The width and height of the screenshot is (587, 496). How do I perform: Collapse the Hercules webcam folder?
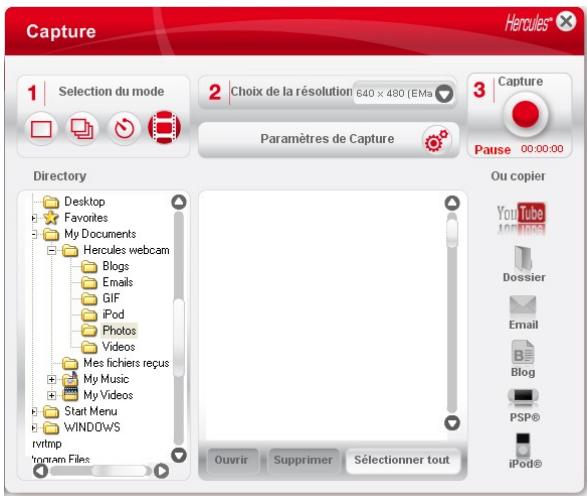pyautogui.click(x=52, y=250)
